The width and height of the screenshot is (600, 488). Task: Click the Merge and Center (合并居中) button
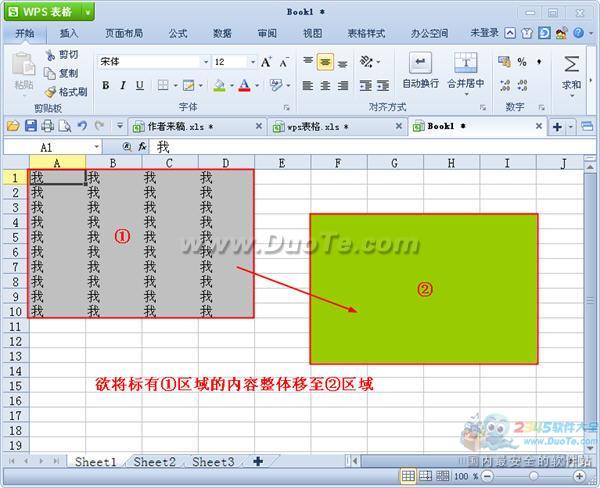pyautogui.click(x=465, y=70)
